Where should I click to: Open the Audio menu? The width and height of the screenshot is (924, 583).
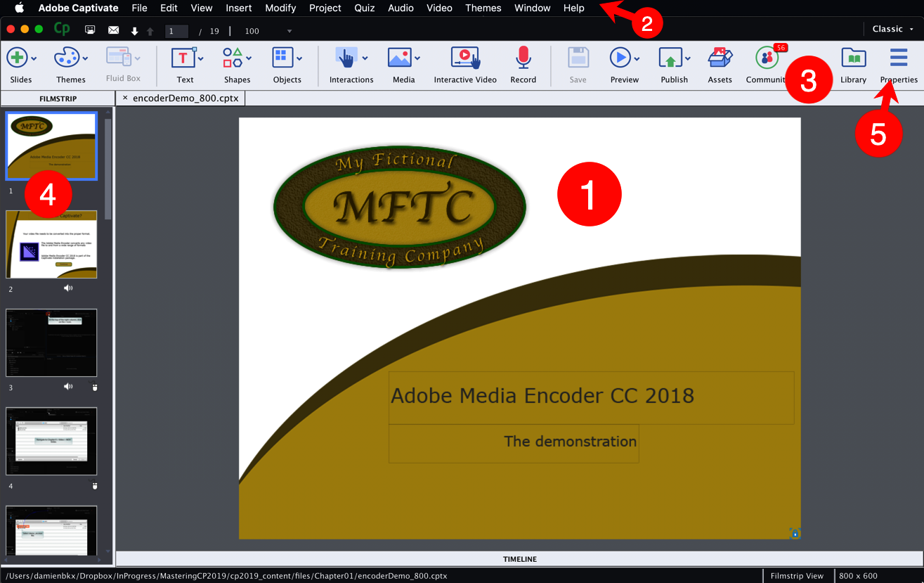[x=401, y=8]
